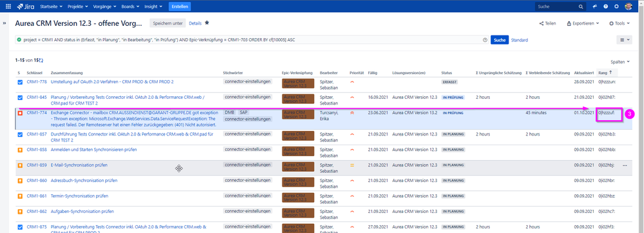Screen dimensions: 644x233
Task: Open the Spalten column chooser dropdown
Action: point(620,62)
